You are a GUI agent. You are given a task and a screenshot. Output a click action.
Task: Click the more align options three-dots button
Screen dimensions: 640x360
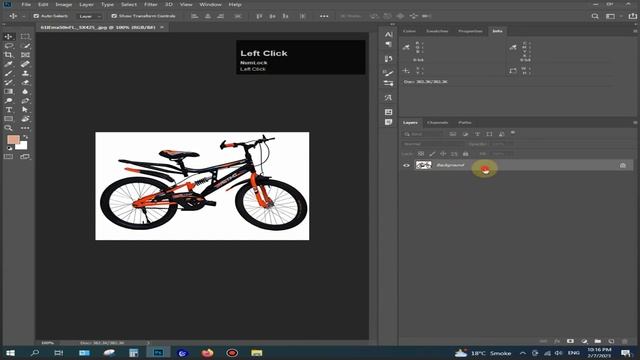(x=324, y=16)
